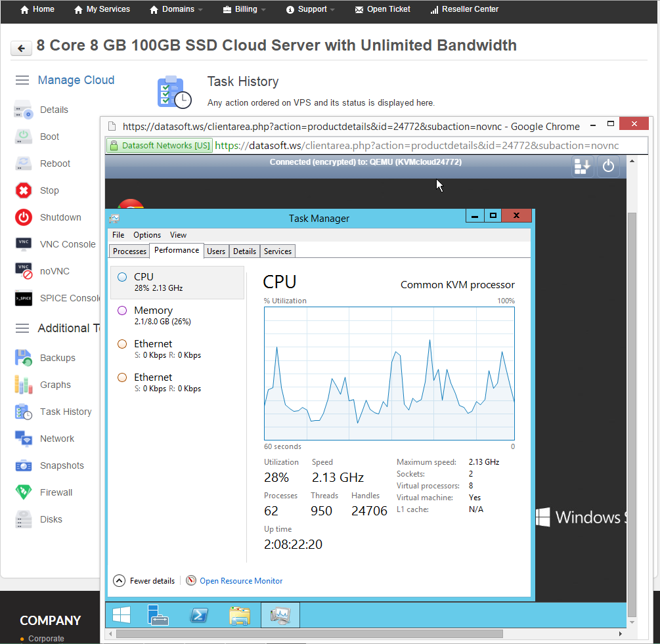
Task: Open the Domains dropdown in navbar
Action: 176,9
